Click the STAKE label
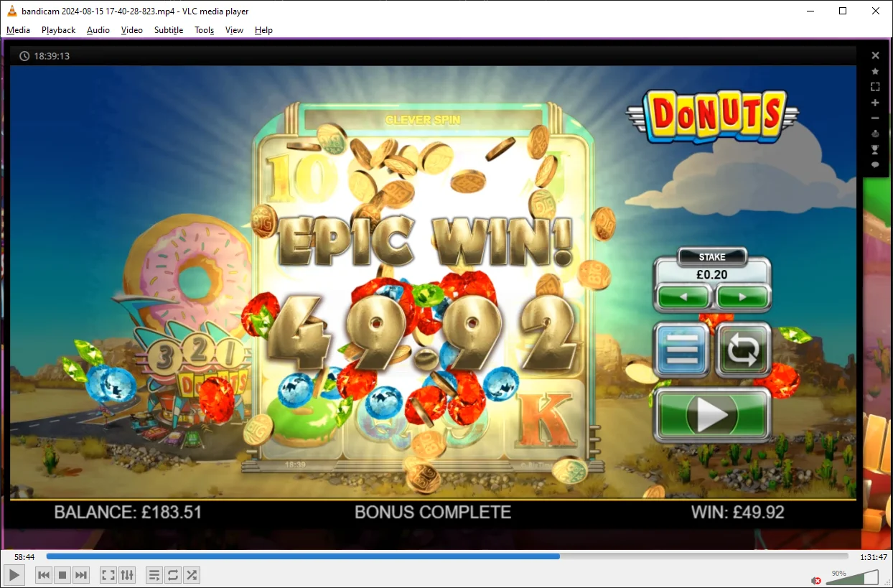 tap(712, 256)
